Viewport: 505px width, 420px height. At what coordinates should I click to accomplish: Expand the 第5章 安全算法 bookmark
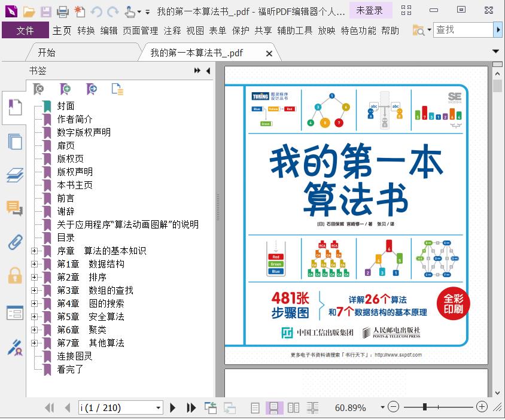click(x=34, y=317)
